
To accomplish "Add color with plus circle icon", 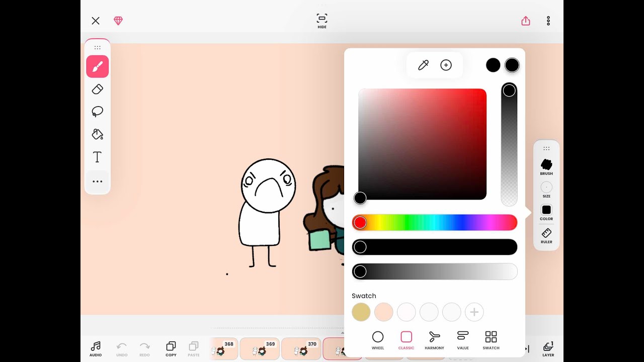I will (446, 65).
